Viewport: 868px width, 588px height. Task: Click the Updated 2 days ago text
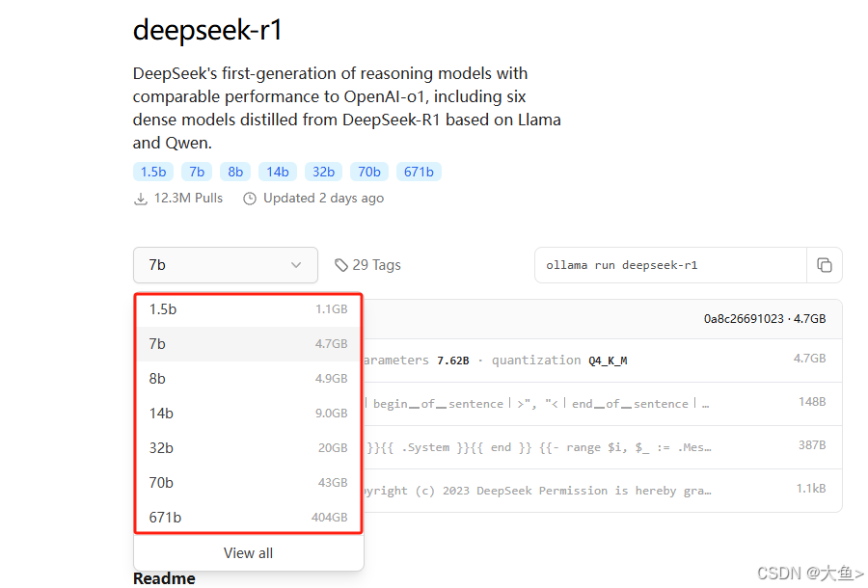(x=323, y=198)
